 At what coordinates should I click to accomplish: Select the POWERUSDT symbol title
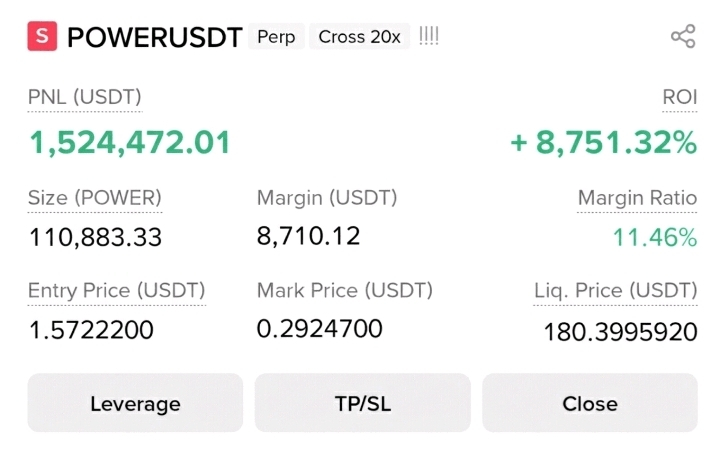pyautogui.click(x=155, y=37)
